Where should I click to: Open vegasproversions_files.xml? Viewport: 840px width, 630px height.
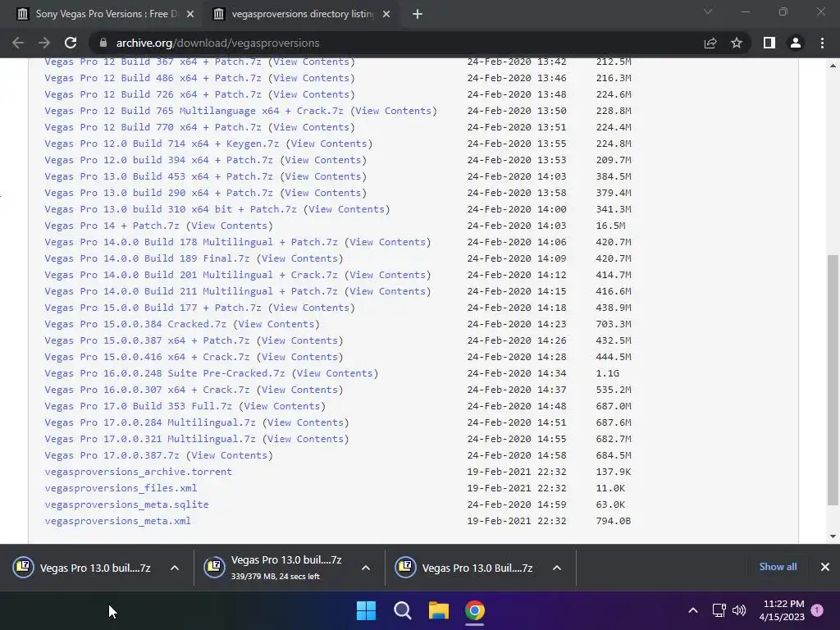pyautogui.click(x=121, y=488)
